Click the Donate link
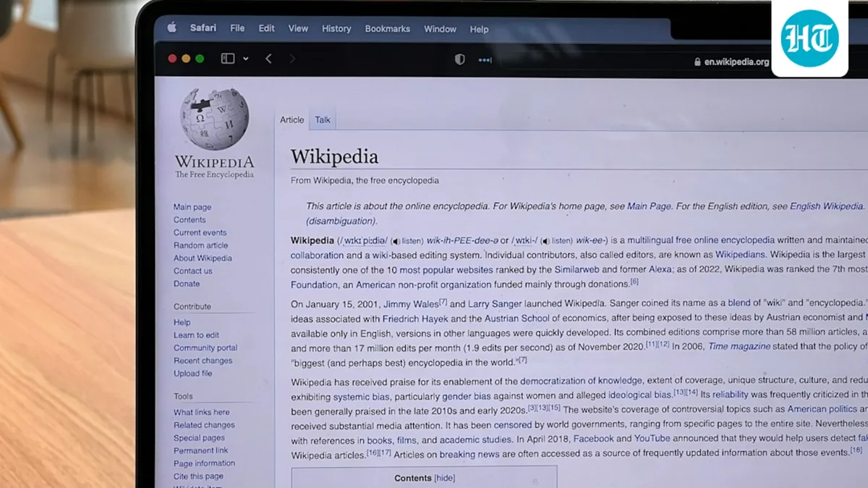The image size is (868, 488). 187,284
